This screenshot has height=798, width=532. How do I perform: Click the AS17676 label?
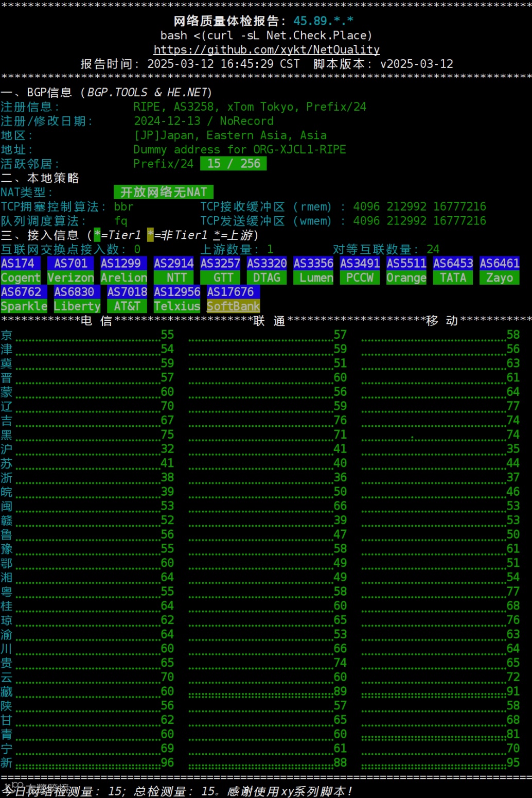pos(233,292)
